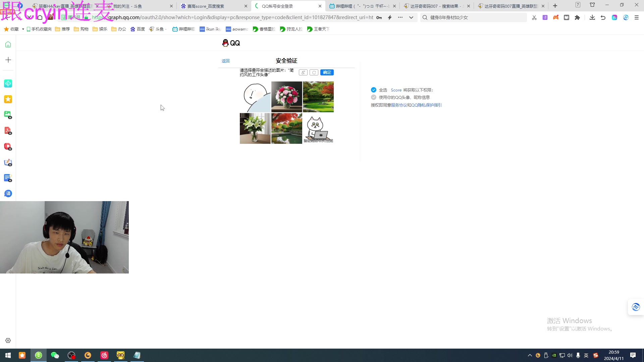Image resolution: width=644 pixels, height=362 pixels.
Task: Click the floating assistant icon at right edge
Action: click(636, 307)
